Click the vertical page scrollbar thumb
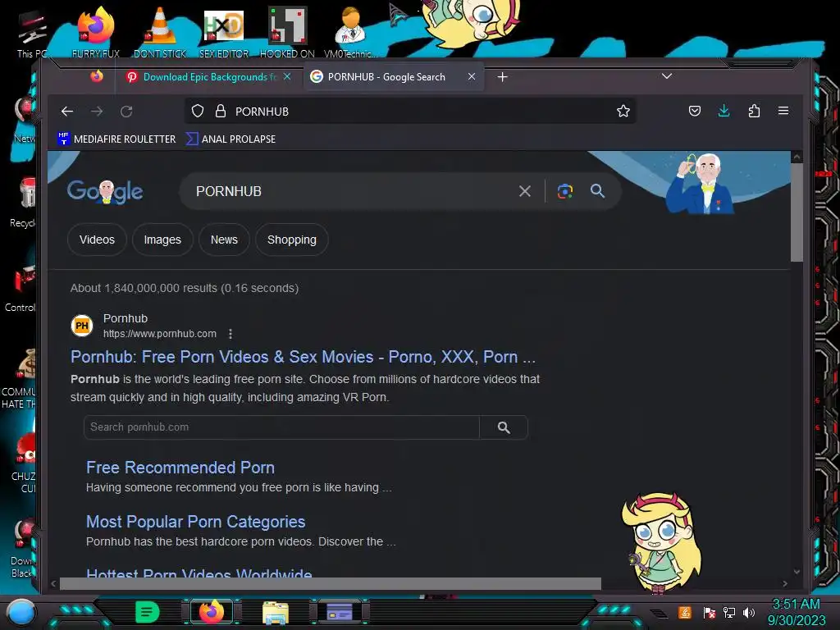Viewport: 840px width, 630px height. 797,212
